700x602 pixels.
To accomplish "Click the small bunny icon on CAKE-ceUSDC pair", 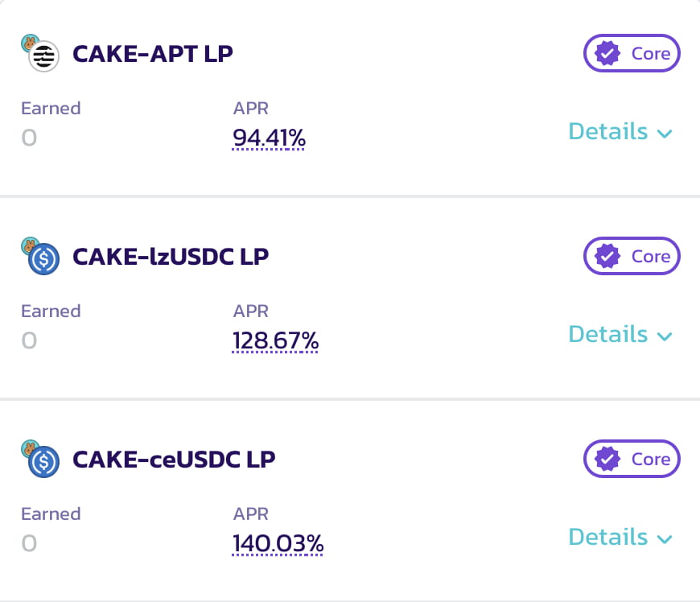I will point(29,447).
